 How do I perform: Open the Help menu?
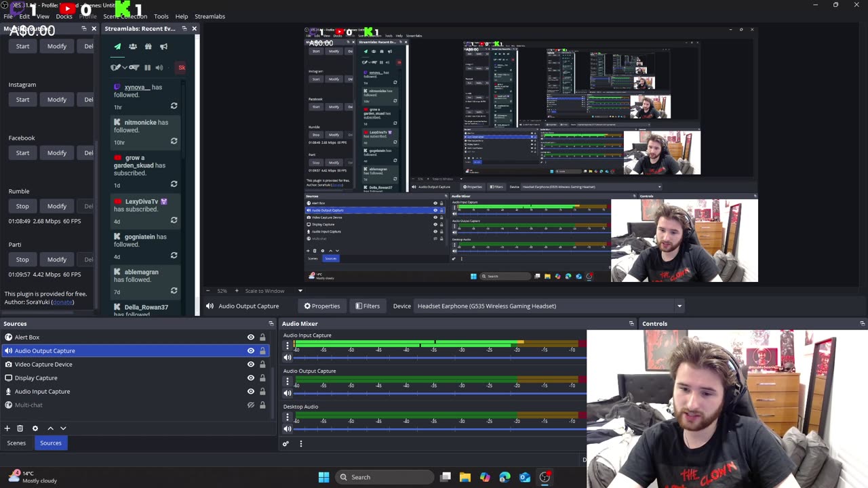coord(182,16)
